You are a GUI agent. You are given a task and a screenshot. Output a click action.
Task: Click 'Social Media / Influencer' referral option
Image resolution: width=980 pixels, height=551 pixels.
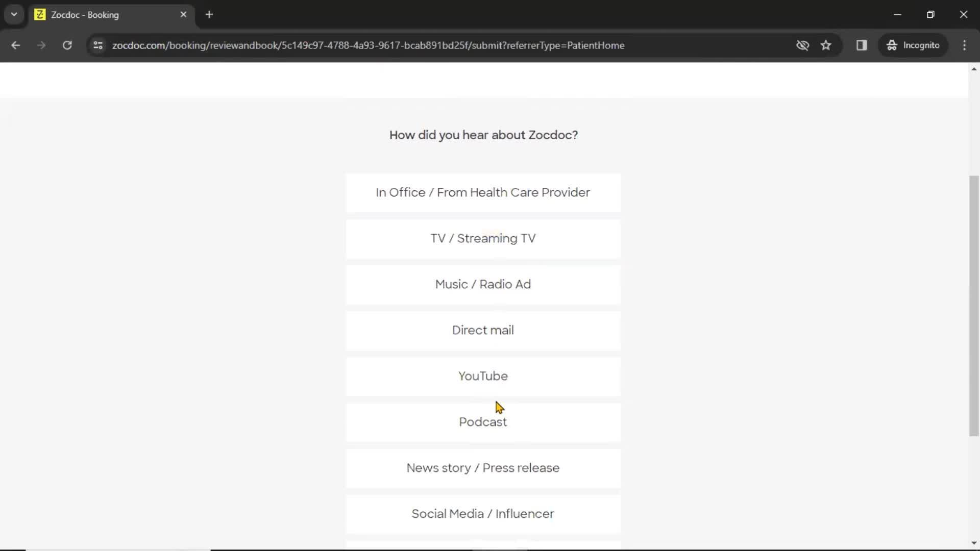coord(482,513)
